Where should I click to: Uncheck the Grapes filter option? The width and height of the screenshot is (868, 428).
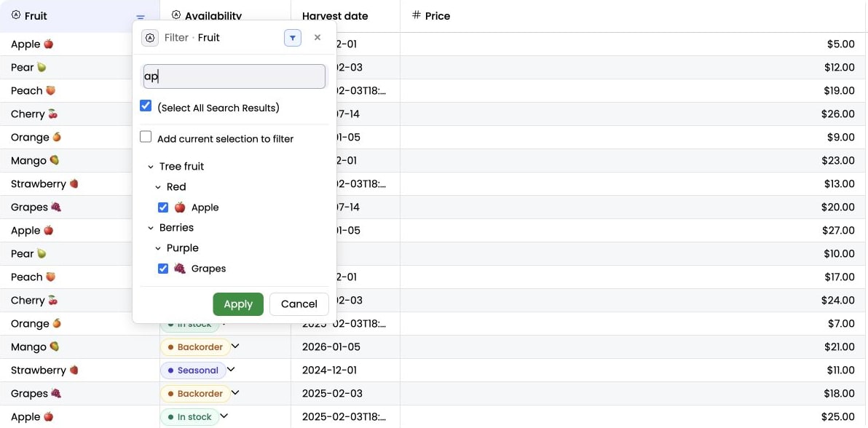[x=163, y=269]
